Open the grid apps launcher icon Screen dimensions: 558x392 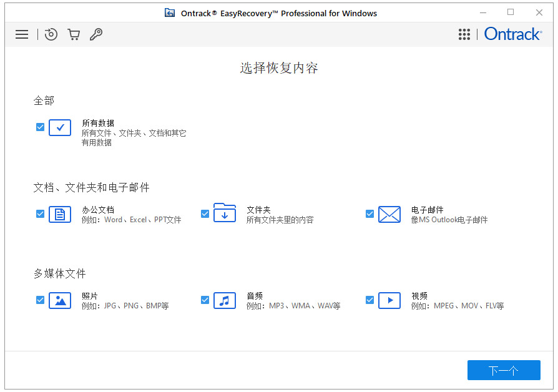tap(464, 34)
